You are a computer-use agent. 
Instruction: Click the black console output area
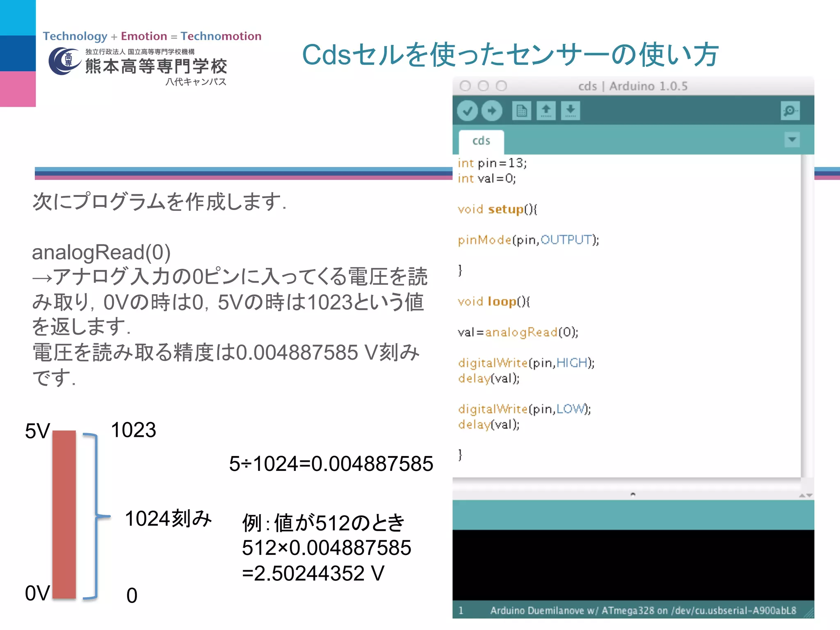(633, 565)
